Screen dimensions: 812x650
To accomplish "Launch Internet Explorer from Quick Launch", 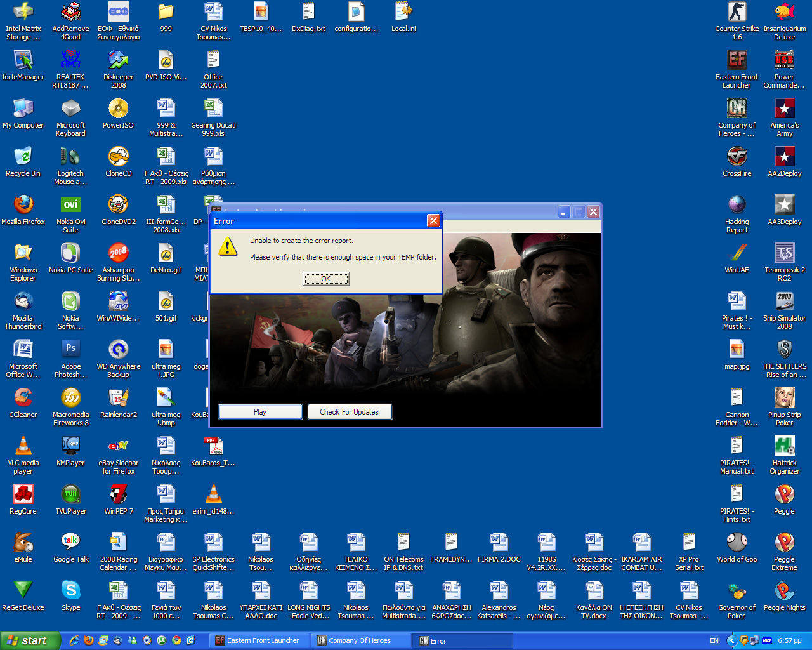I will click(74, 640).
